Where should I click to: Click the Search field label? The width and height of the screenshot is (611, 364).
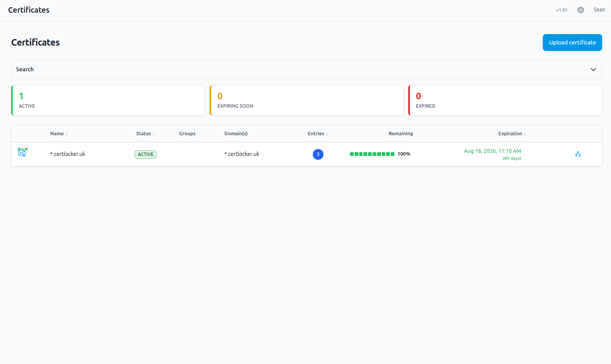[25, 69]
